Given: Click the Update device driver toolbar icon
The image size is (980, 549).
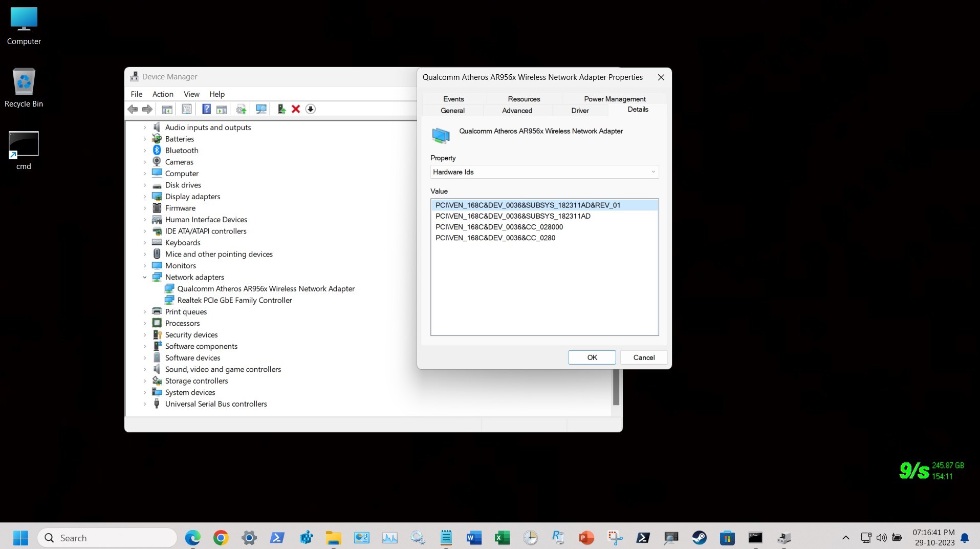Looking at the screenshot, I should click(x=241, y=109).
